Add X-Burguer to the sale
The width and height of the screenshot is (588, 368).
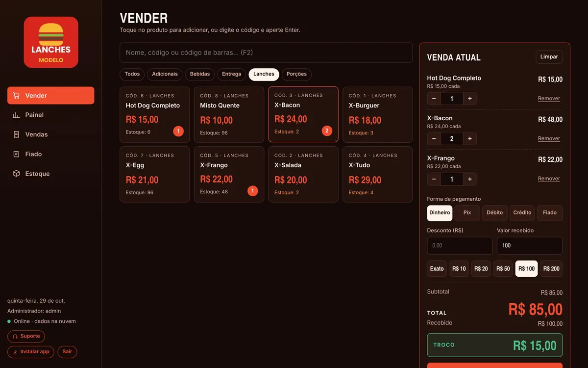tap(378, 115)
